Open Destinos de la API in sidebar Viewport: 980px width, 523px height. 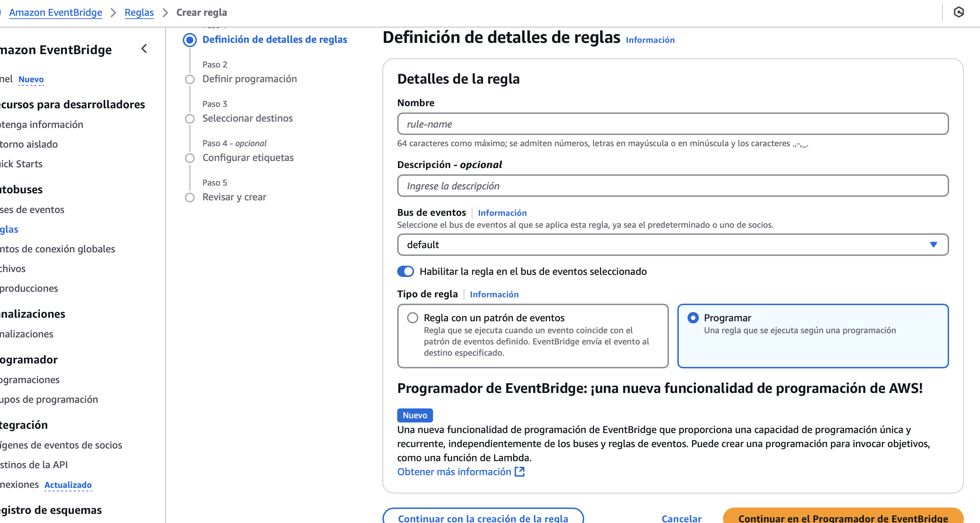coord(34,465)
